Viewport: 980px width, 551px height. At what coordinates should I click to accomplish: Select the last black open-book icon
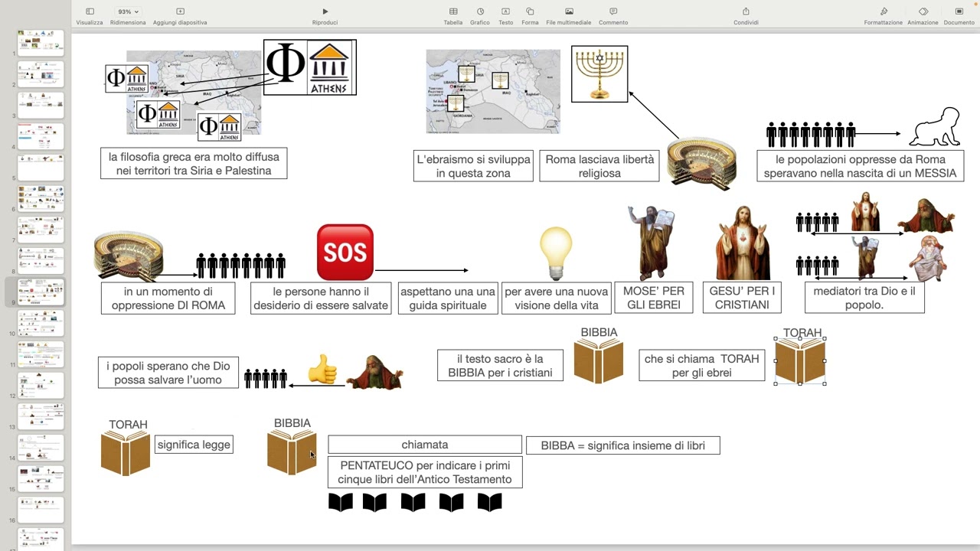tap(489, 502)
